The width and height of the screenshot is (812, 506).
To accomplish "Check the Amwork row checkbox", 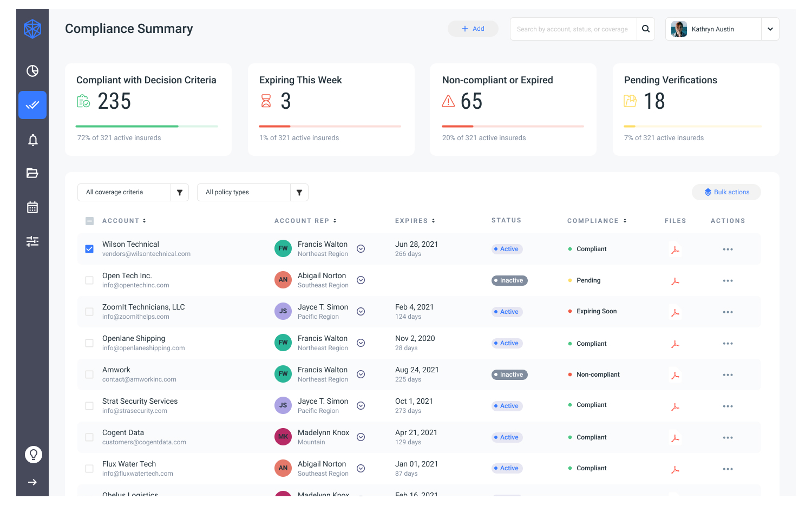I will point(89,374).
